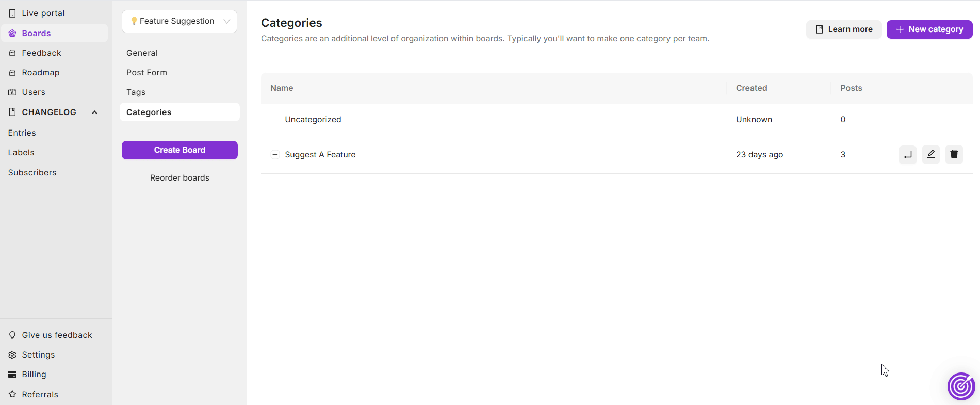Open Subscribers under Changelog
980x405 pixels.
point(32,173)
